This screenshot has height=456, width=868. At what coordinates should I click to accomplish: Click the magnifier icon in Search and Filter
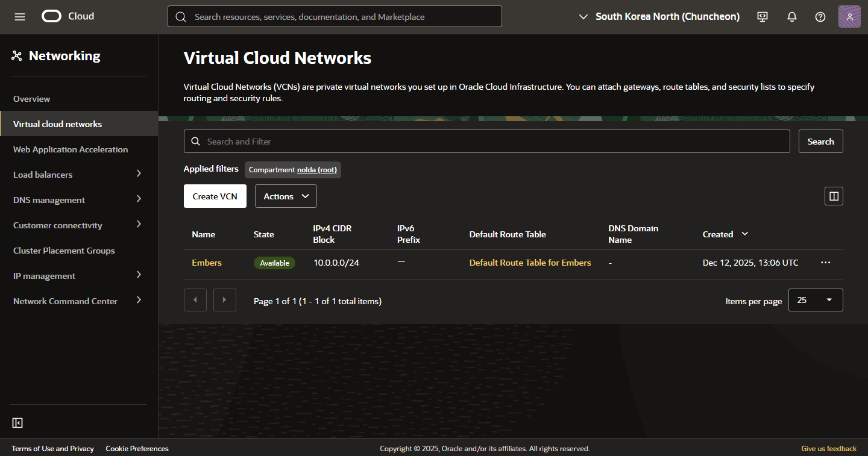point(195,142)
